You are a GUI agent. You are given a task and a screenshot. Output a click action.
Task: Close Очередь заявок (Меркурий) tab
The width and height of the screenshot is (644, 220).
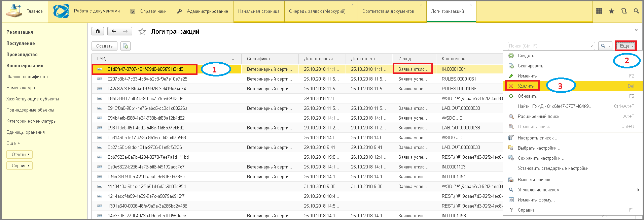(352, 5)
